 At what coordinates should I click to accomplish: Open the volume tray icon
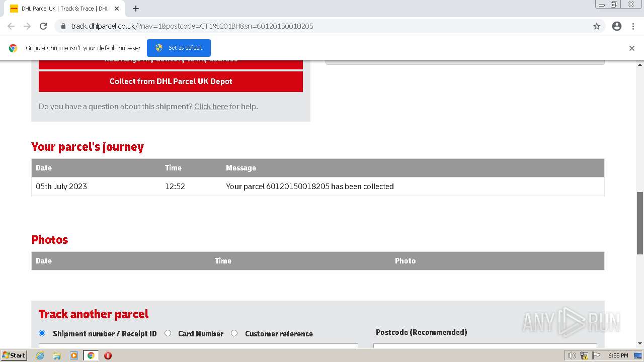[572, 355]
